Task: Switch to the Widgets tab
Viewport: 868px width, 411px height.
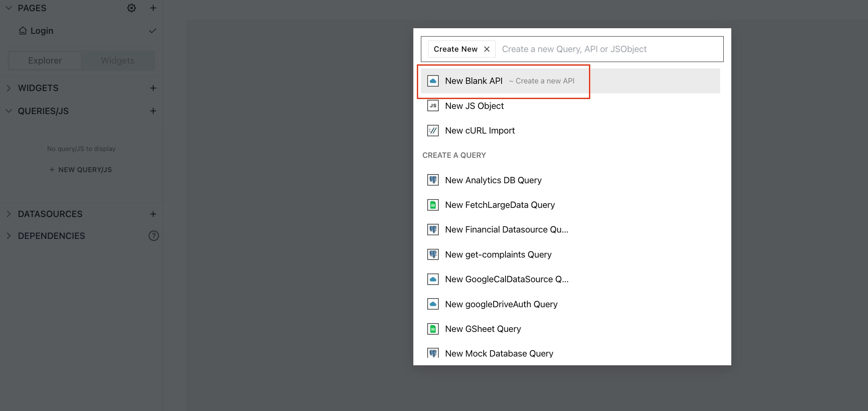Action: click(x=118, y=60)
